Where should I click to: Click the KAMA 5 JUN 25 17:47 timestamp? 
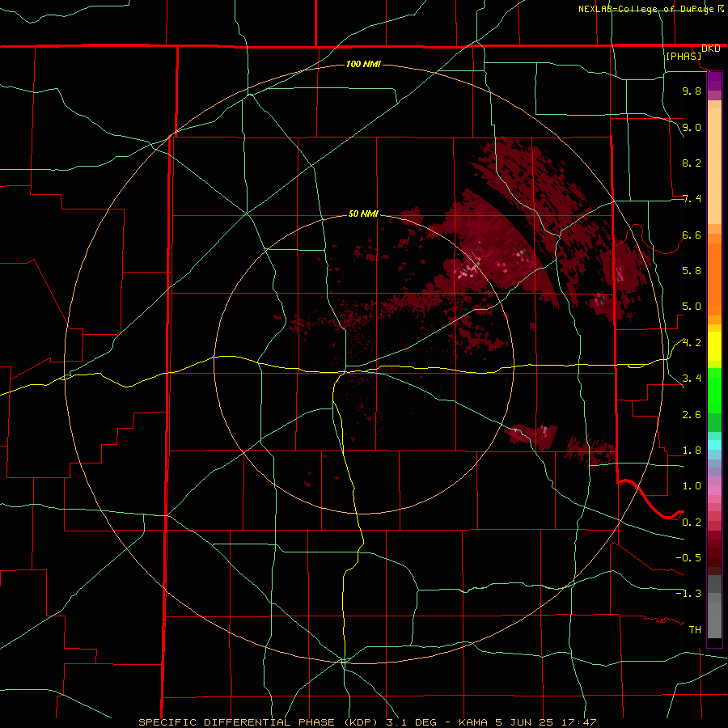(x=527, y=722)
